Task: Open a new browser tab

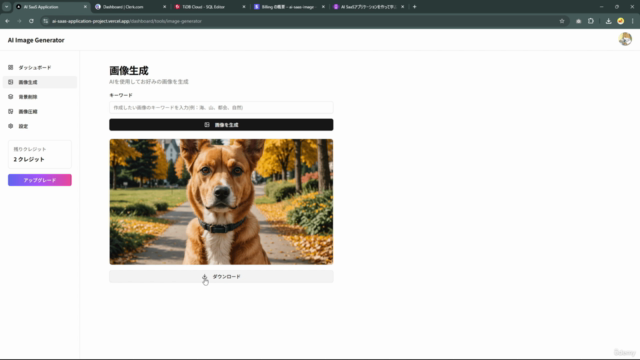Action: tap(415, 7)
